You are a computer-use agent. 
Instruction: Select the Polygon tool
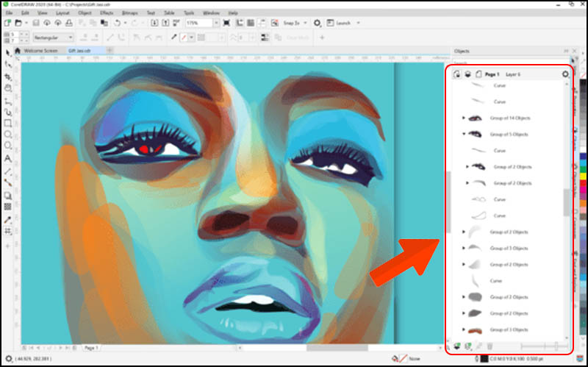coord(7,146)
